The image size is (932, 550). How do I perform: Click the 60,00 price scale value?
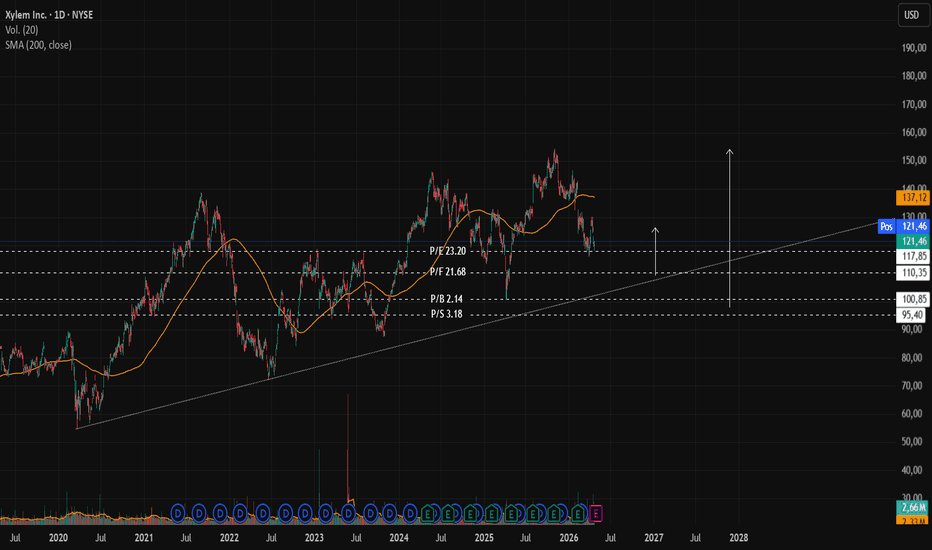914,414
